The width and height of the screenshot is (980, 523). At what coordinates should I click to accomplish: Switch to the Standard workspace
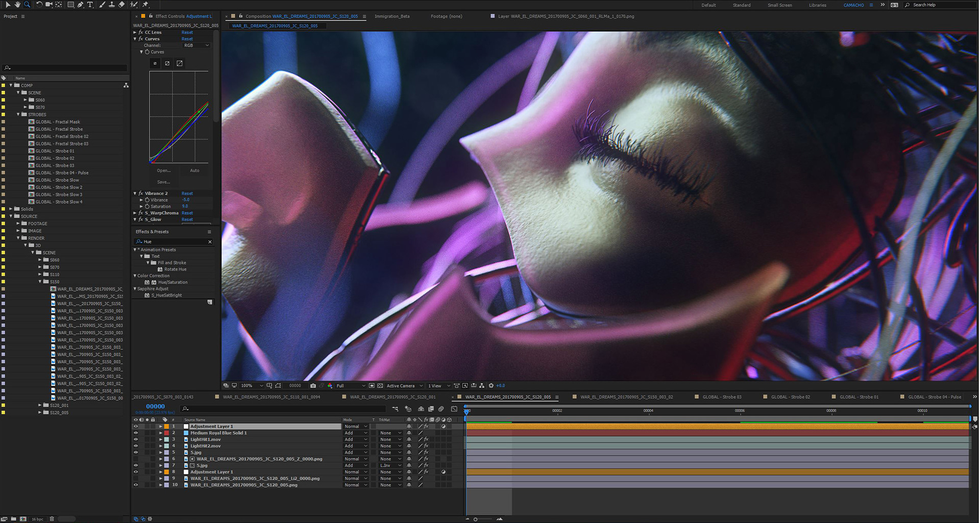pyautogui.click(x=742, y=5)
